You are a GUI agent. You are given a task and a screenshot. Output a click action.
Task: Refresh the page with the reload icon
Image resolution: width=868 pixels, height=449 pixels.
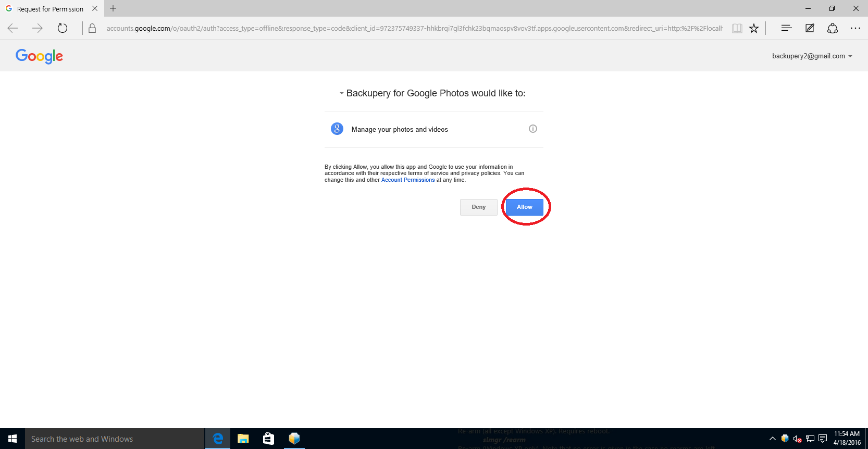click(x=63, y=28)
